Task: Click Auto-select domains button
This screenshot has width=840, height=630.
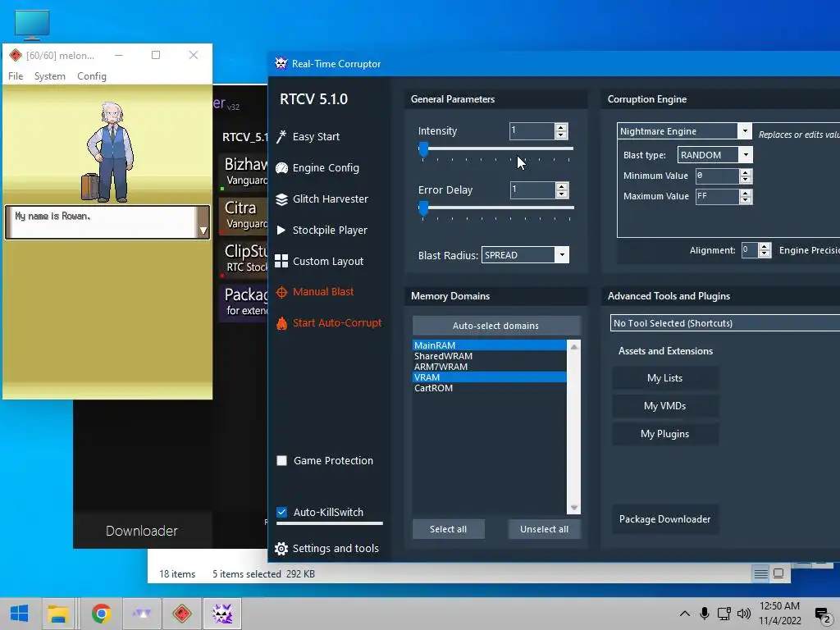Action: pos(496,326)
